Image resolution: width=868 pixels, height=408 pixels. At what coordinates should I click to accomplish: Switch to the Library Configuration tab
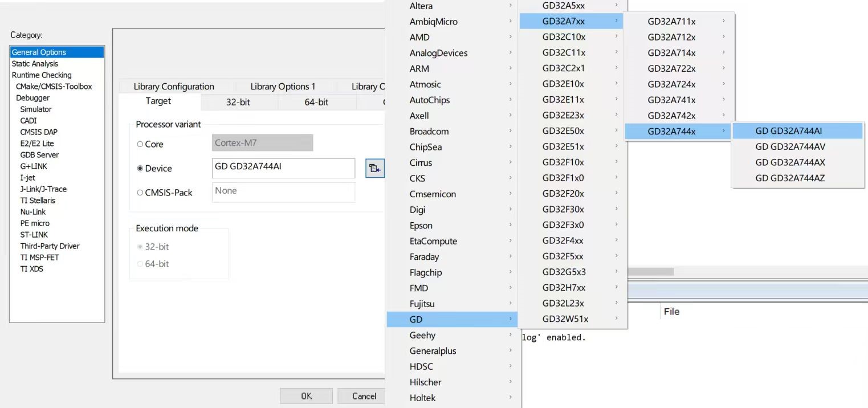[174, 87]
